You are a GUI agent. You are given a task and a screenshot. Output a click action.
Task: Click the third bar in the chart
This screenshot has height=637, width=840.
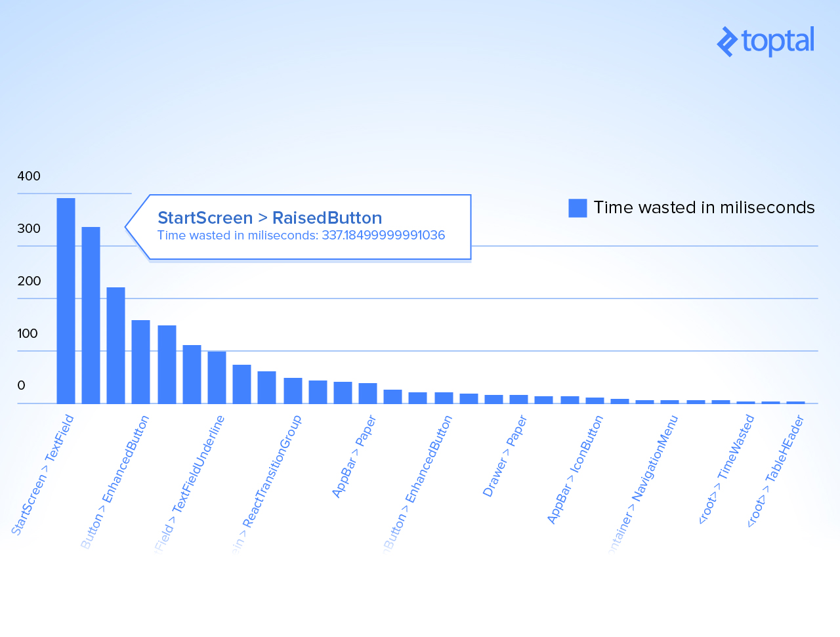pos(115,345)
